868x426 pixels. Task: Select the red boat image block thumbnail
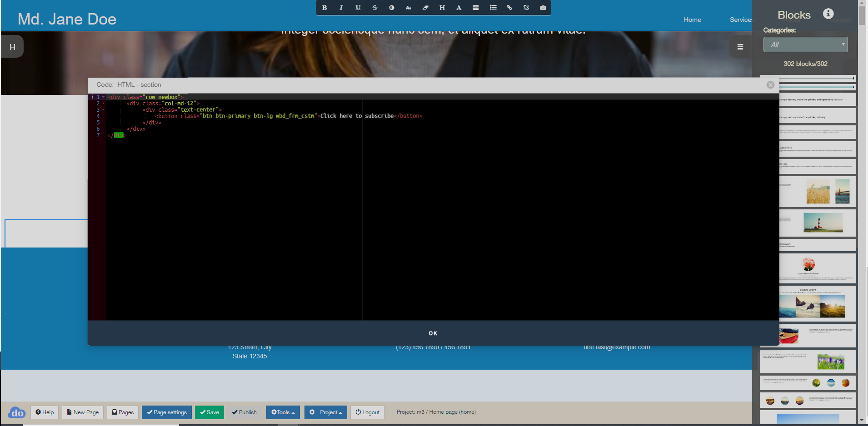click(x=817, y=336)
